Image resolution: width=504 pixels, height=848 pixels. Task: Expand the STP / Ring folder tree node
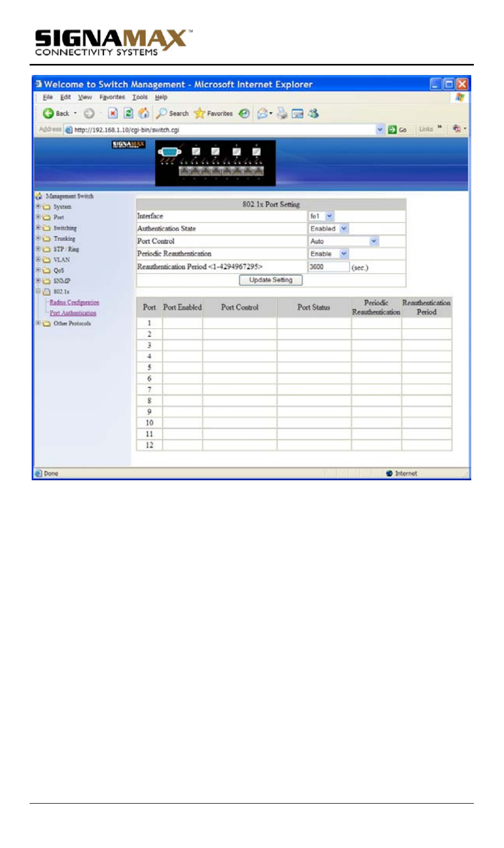point(38,249)
